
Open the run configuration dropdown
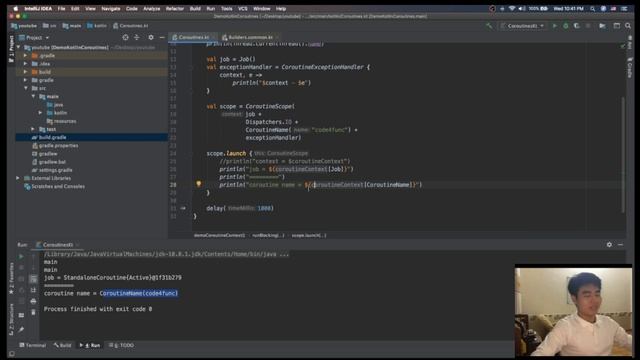(523, 26)
